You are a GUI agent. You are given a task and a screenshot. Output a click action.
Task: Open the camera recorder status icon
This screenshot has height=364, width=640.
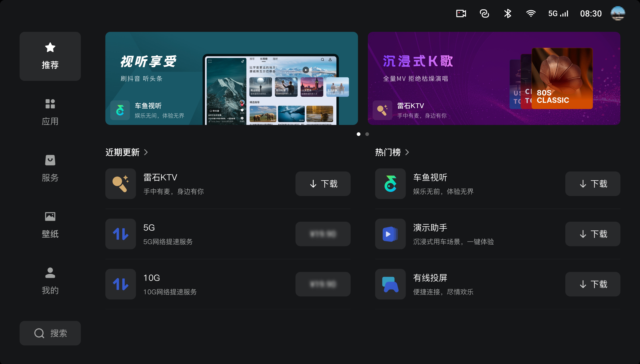pyautogui.click(x=461, y=13)
